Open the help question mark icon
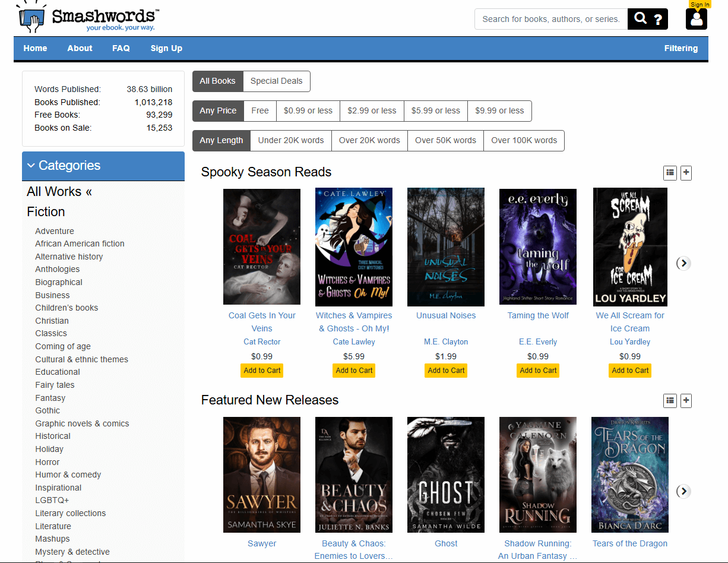This screenshot has width=728, height=563. [x=657, y=19]
